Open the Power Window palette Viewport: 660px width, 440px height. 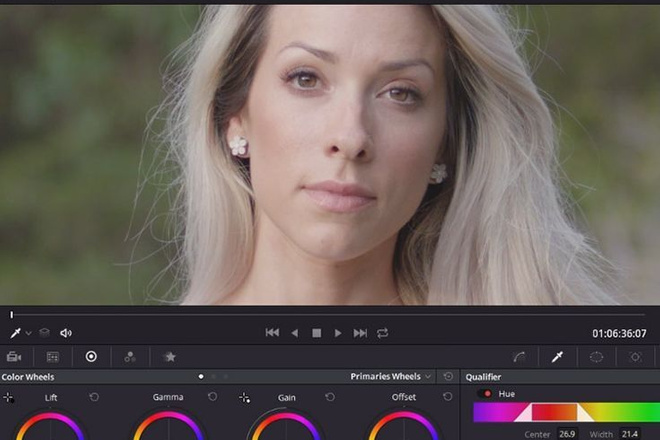596,357
